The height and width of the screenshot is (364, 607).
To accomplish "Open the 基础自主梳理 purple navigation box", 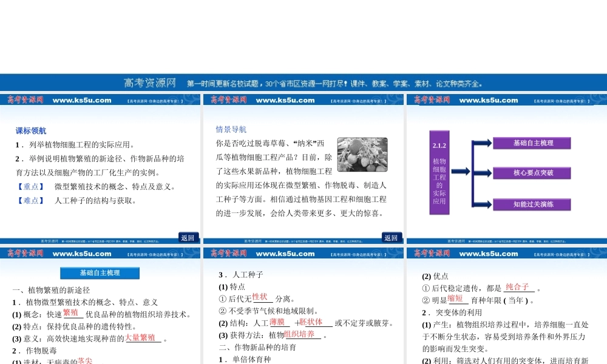I will [532, 143].
